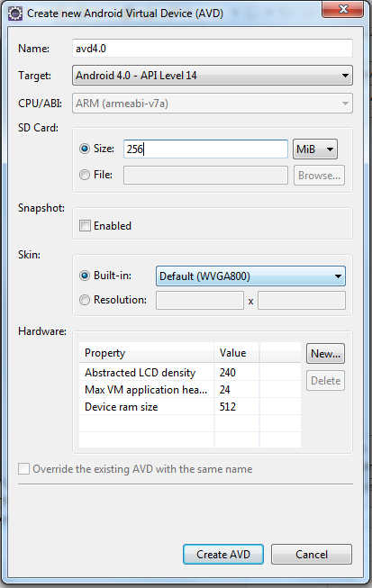Select the Max VM application heap row

coord(190,390)
